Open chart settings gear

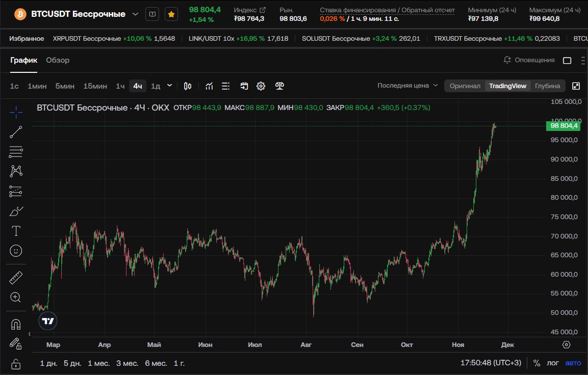point(261,86)
